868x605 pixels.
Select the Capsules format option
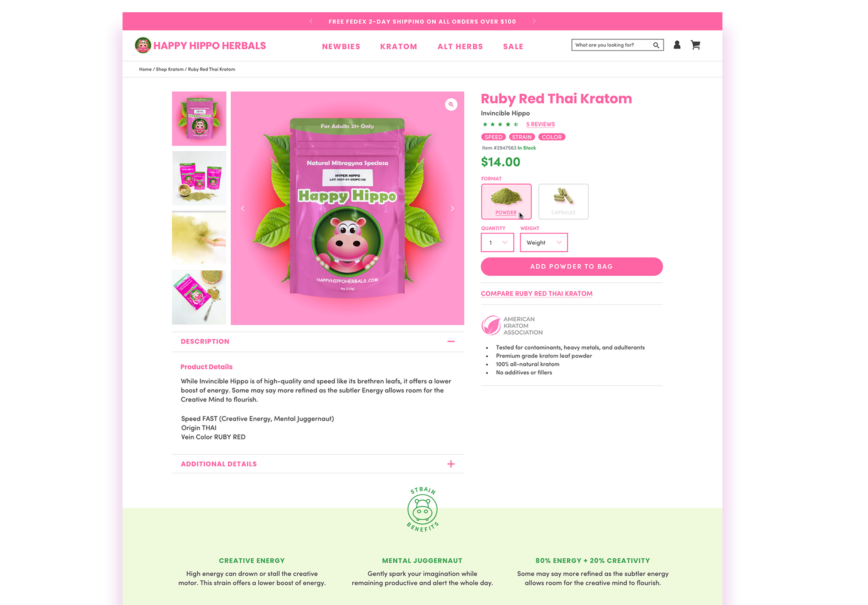pos(563,201)
